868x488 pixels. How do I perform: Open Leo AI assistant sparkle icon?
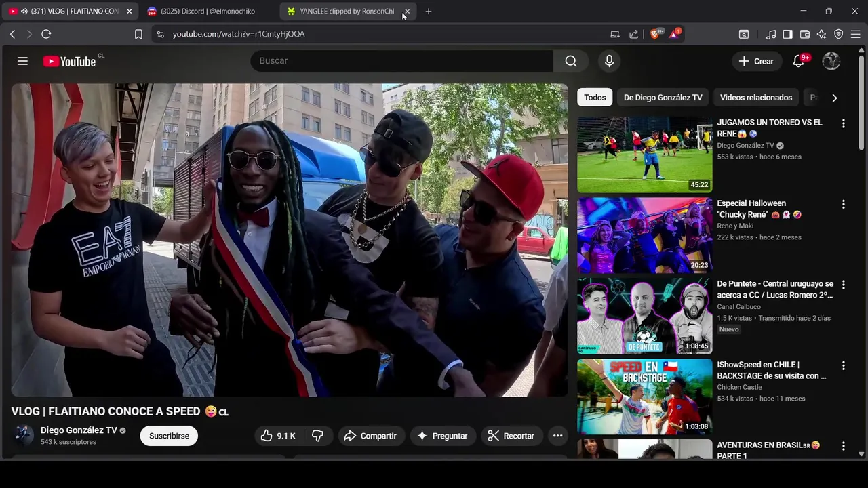(x=822, y=34)
